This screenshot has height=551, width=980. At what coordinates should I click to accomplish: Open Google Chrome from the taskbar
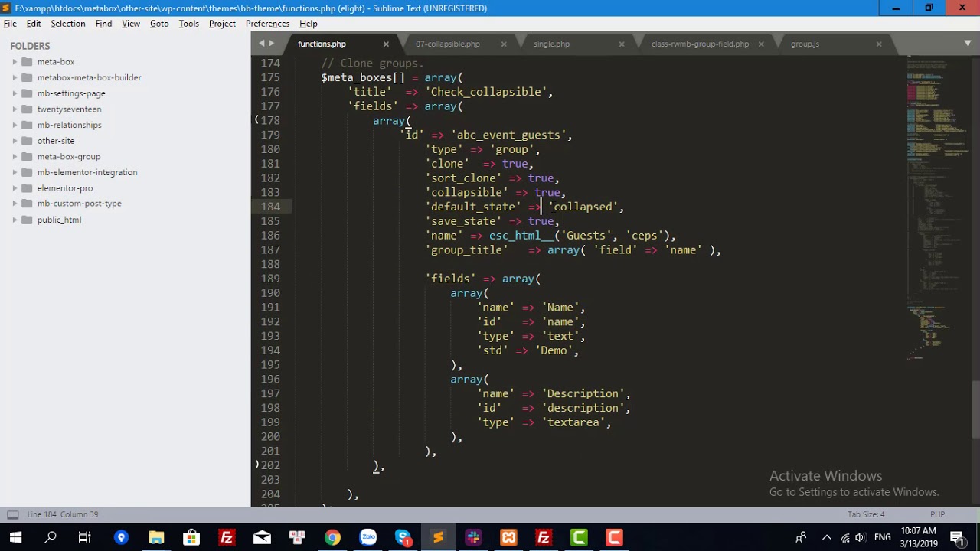coord(332,537)
